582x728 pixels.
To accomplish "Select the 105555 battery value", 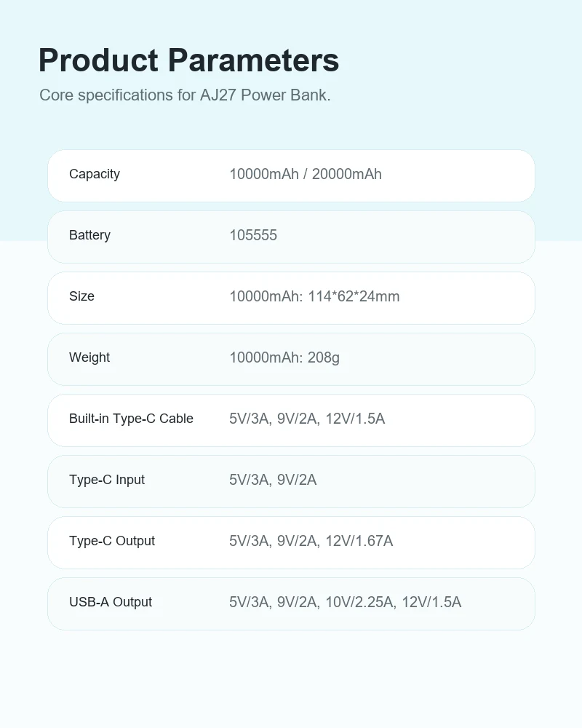I will (x=253, y=235).
